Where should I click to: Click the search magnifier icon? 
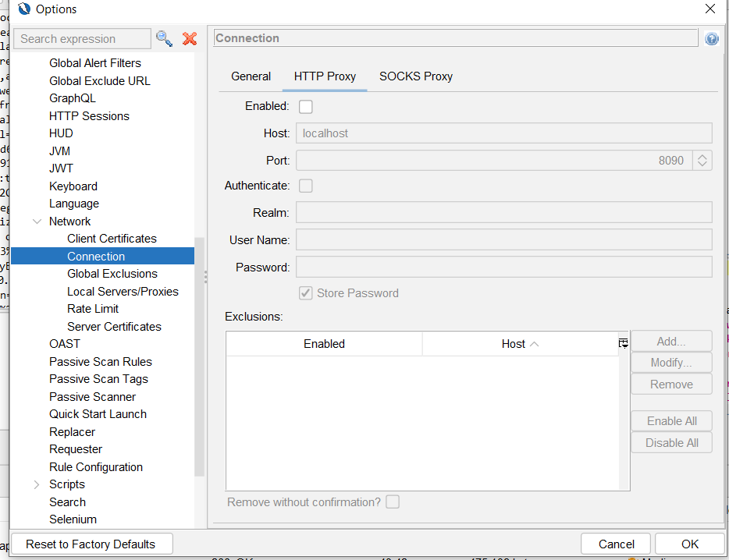[164, 38]
